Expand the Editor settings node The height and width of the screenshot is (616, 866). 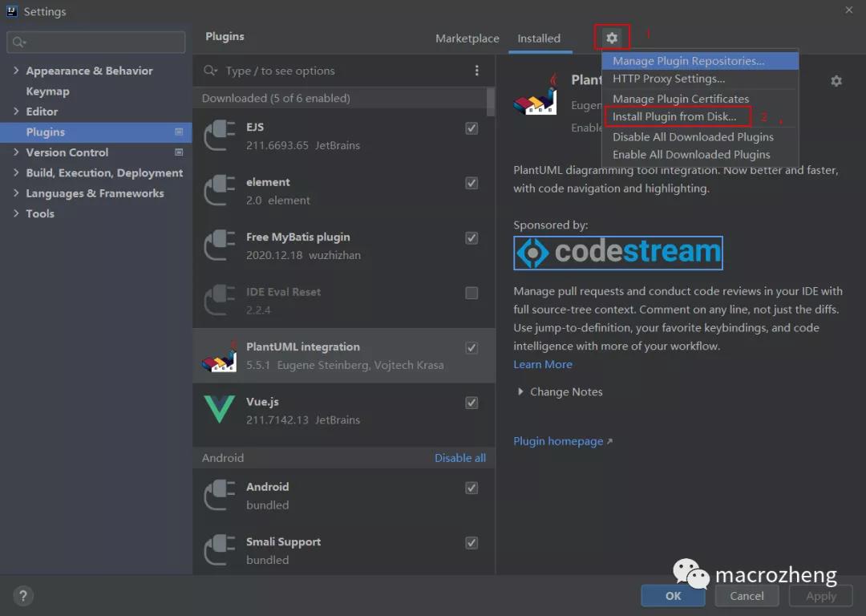pyautogui.click(x=16, y=111)
